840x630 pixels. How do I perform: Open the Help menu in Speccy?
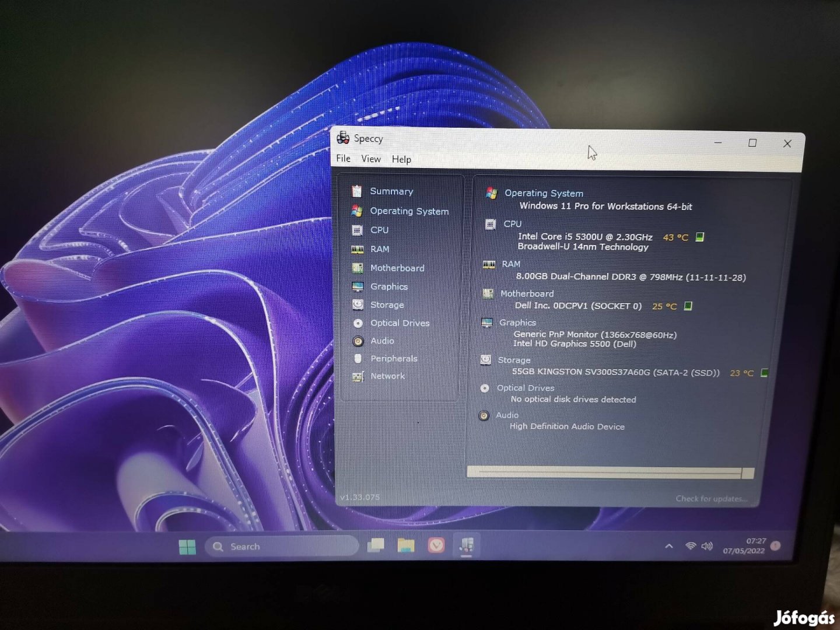coord(401,159)
